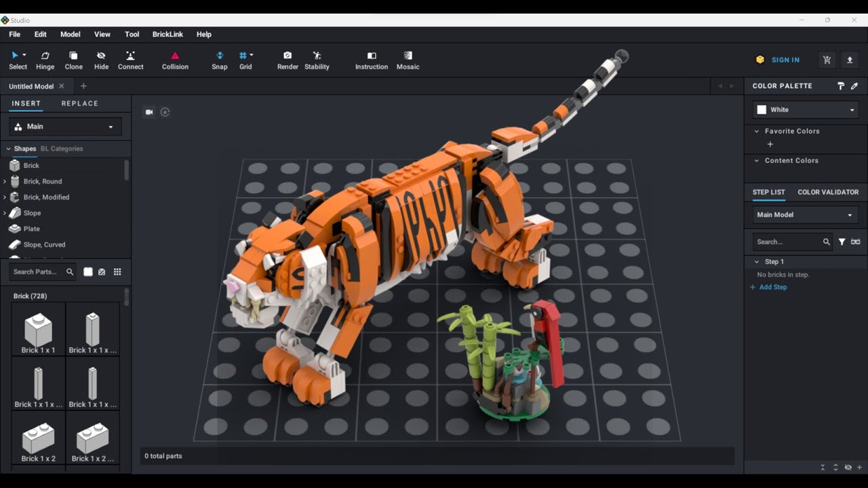Toggle the Grid setting
This screenshot has height=488, width=868.
(245, 60)
